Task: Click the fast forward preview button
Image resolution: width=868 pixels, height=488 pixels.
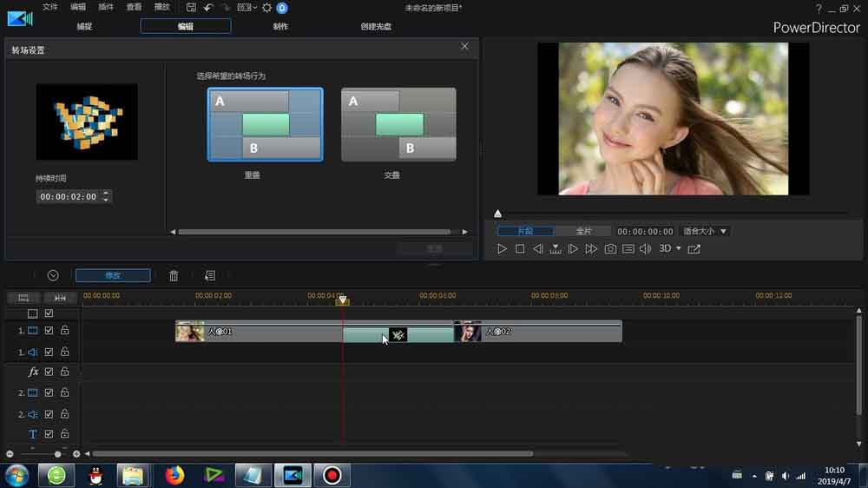Action: 591,249
